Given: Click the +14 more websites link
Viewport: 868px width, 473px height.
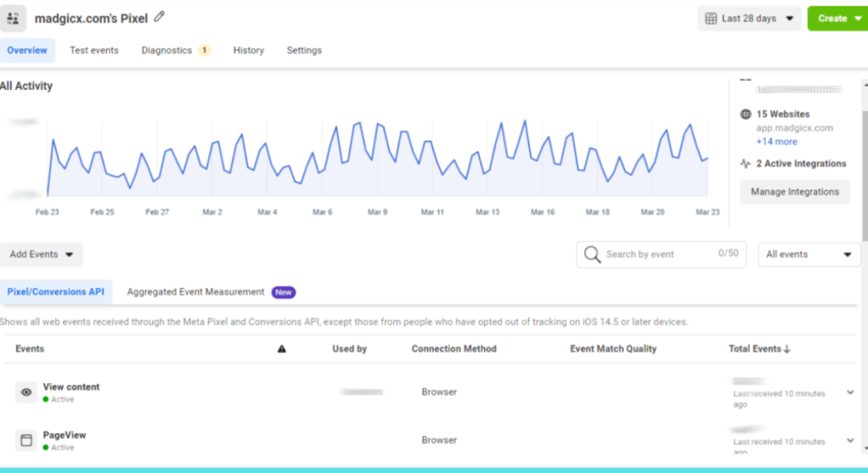Looking at the screenshot, I should click(x=776, y=142).
